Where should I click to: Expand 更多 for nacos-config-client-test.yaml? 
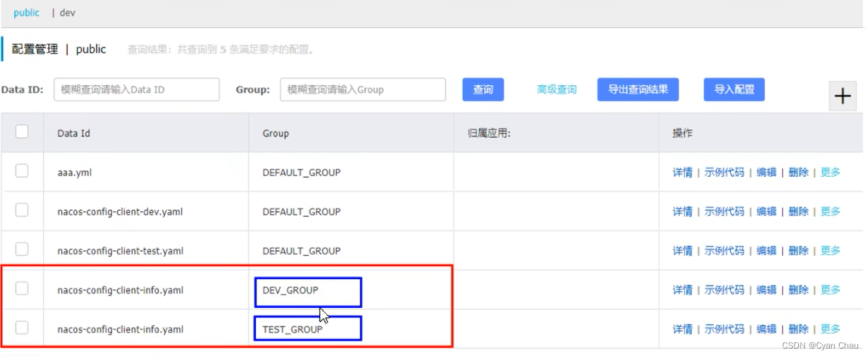click(830, 251)
